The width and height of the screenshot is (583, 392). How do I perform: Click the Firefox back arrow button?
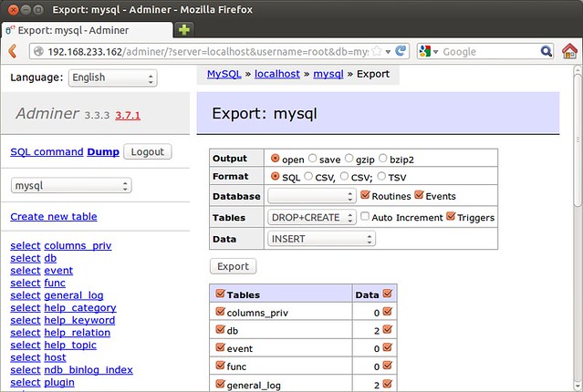tap(13, 51)
